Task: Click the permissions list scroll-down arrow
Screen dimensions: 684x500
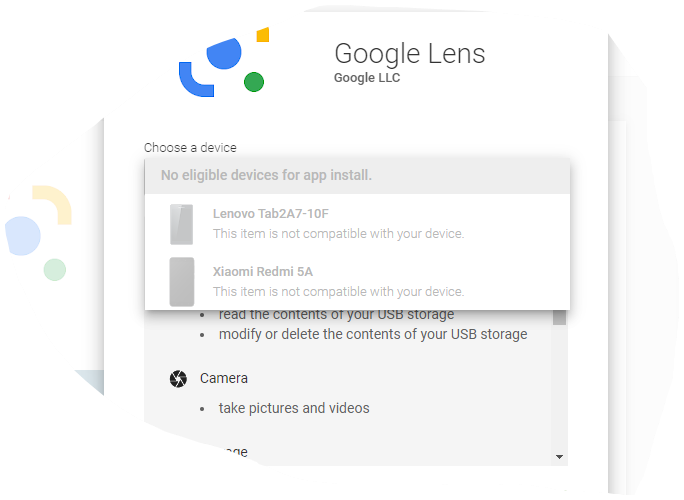Action: (559, 457)
